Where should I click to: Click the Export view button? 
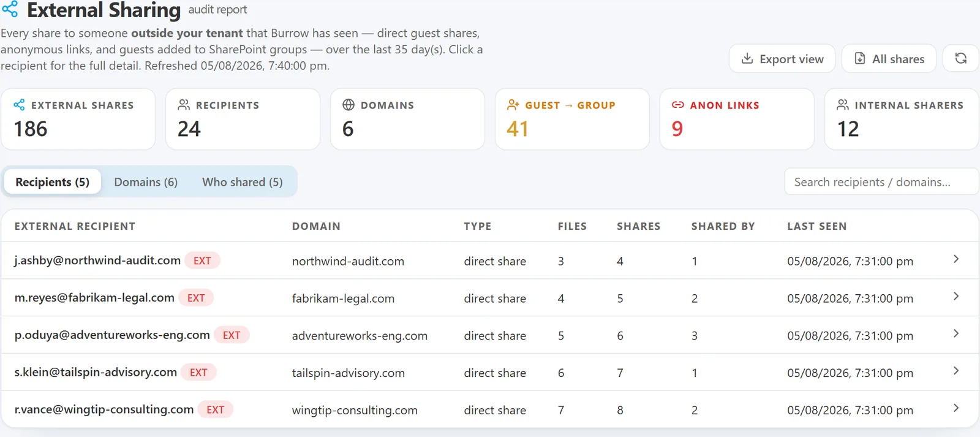click(782, 58)
